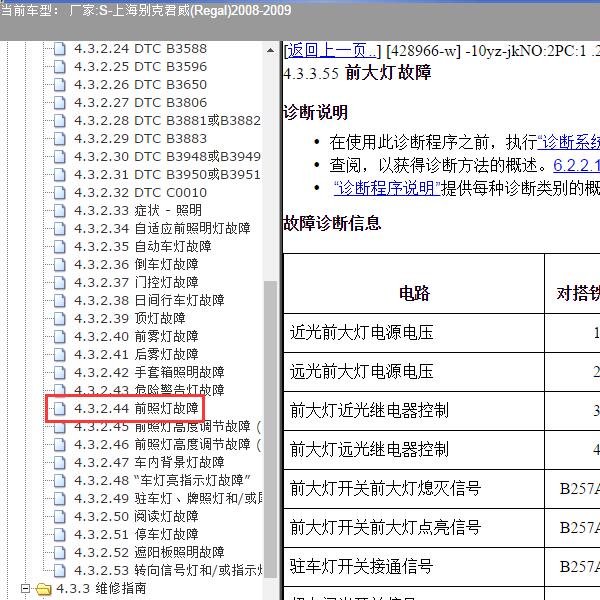Click document icon for 4.3.2.36 倒车灯故障
This screenshot has height=600, width=600.
coord(59,264)
